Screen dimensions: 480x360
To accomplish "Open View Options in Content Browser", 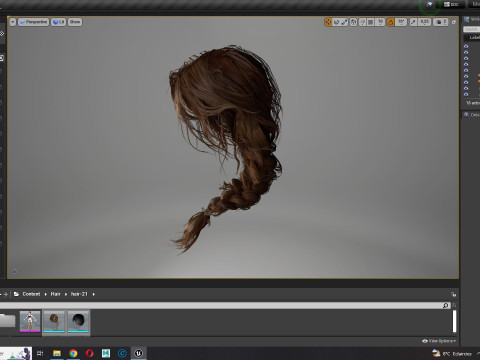I will (439, 341).
